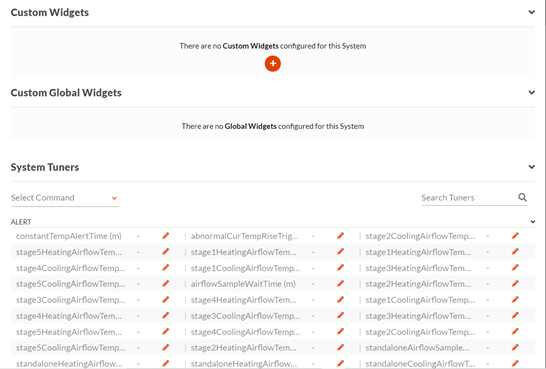
Task: Click the Custom Global Widgets heading
Action: click(66, 93)
